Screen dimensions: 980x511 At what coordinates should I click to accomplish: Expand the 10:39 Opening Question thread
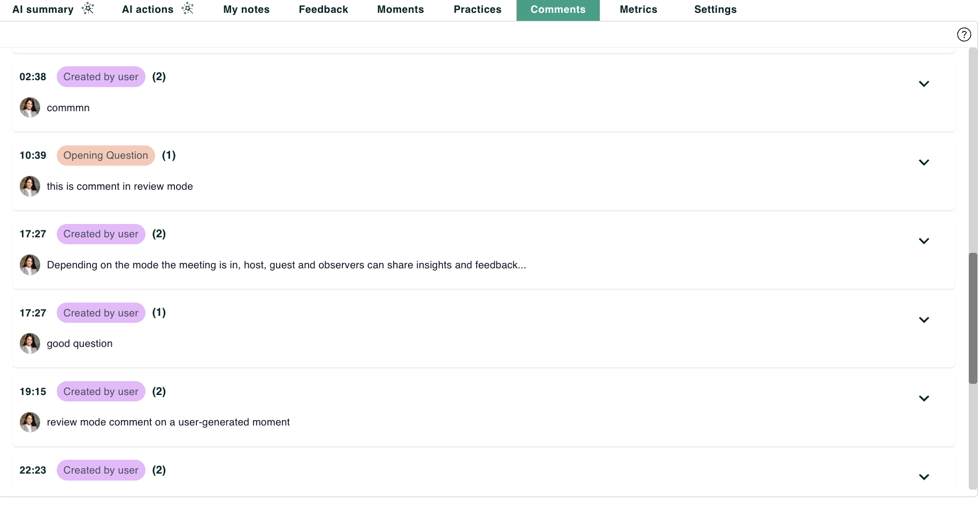(924, 162)
